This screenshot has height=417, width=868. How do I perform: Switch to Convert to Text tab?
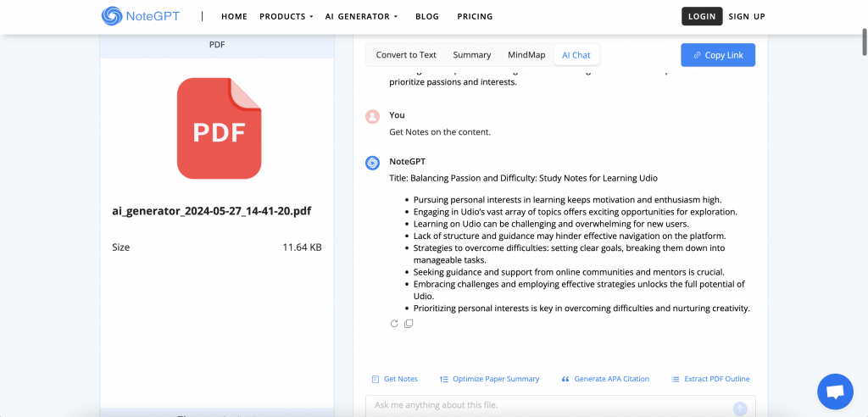pos(406,55)
